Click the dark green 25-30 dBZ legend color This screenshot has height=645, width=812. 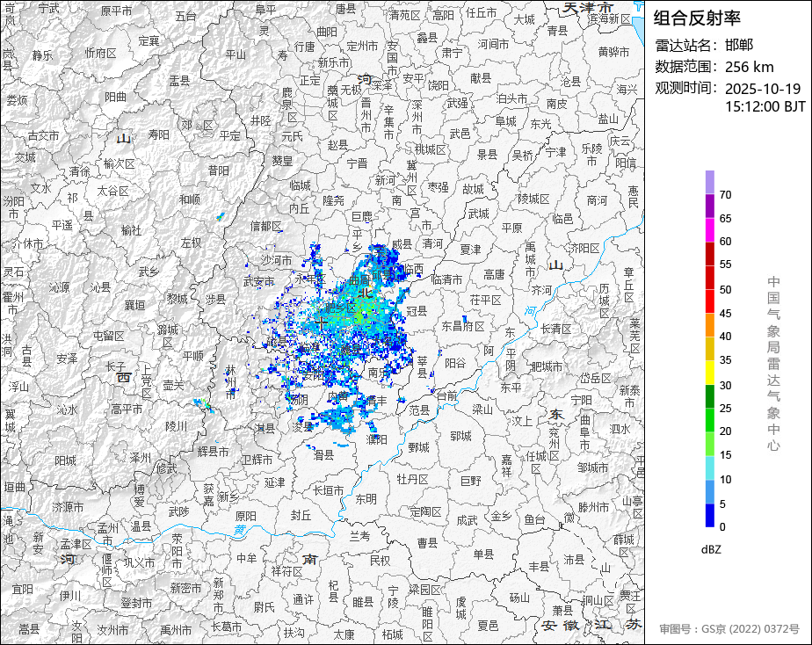point(709,396)
